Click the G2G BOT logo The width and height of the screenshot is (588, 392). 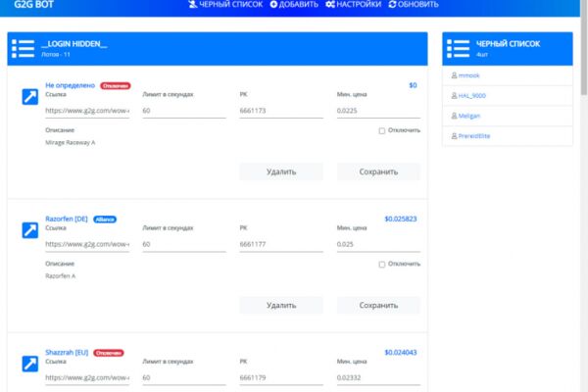pos(33,5)
